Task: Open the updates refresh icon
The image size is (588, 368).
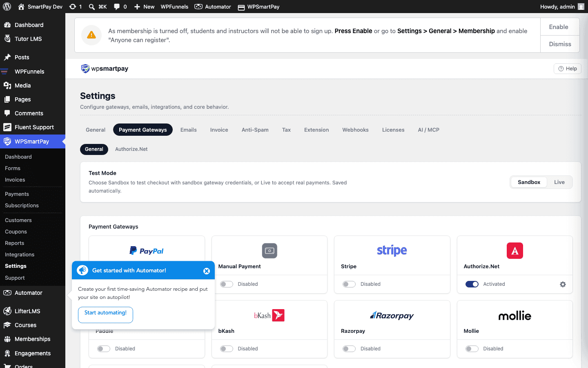Action: tap(73, 7)
